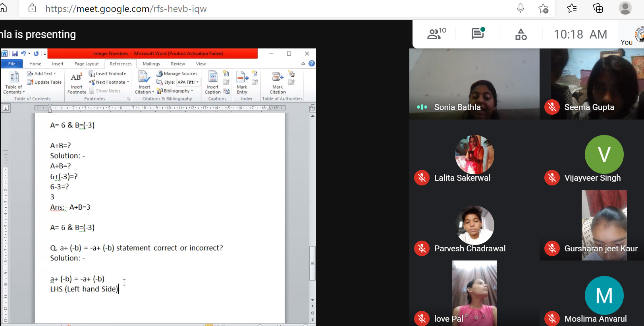This screenshot has height=326, width=644.
Task: Switch to View tab
Action: pyautogui.click(x=201, y=64)
